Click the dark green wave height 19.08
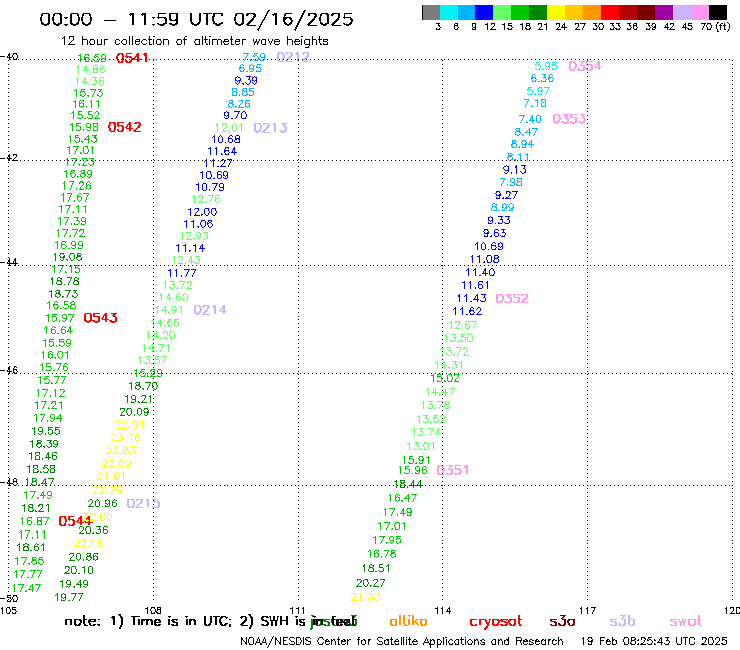 pyautogui.click(x=67, y=257)
